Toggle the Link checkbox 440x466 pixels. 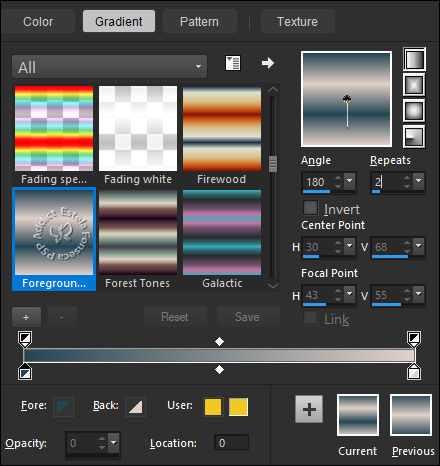310,318
